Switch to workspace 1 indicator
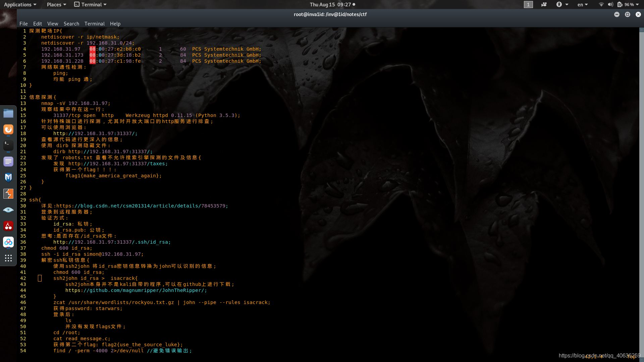The height and width of the screenshot is (362, 644). point(528,4)
